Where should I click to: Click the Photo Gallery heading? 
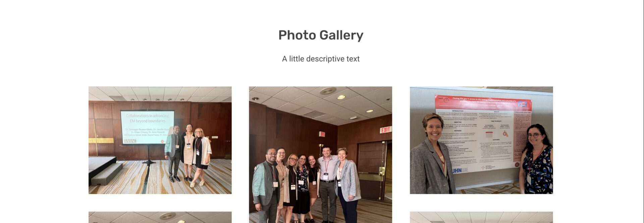(x=321, y=35)
